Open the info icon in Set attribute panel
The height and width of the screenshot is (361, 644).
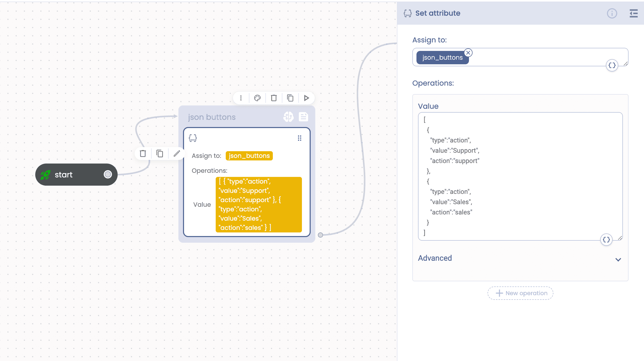(x=612, y=13)
